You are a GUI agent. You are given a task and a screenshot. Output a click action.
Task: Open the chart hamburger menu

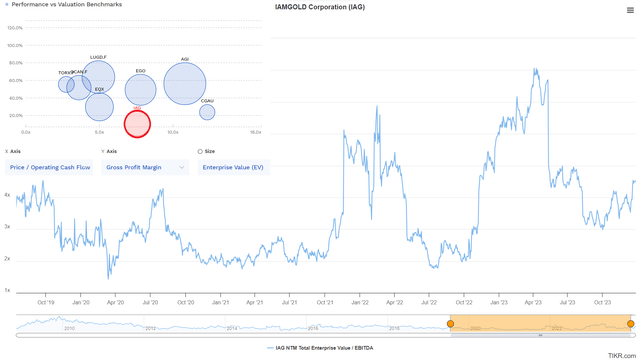(630, 10)
